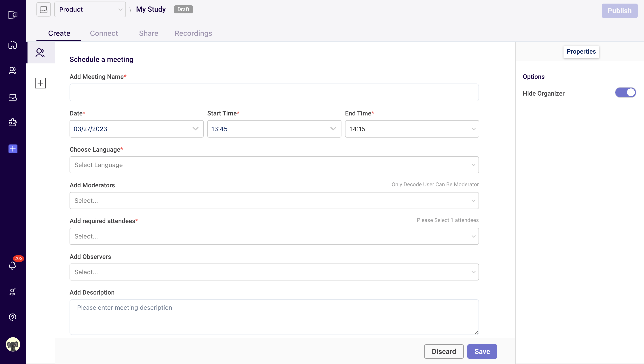Click the Add Description label

click(x=92, y=293)
